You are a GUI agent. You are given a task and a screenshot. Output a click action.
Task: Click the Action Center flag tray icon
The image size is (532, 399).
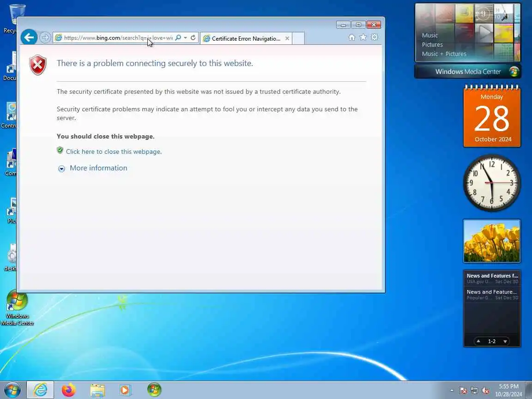pyautogui.click(x=463, y=391)
